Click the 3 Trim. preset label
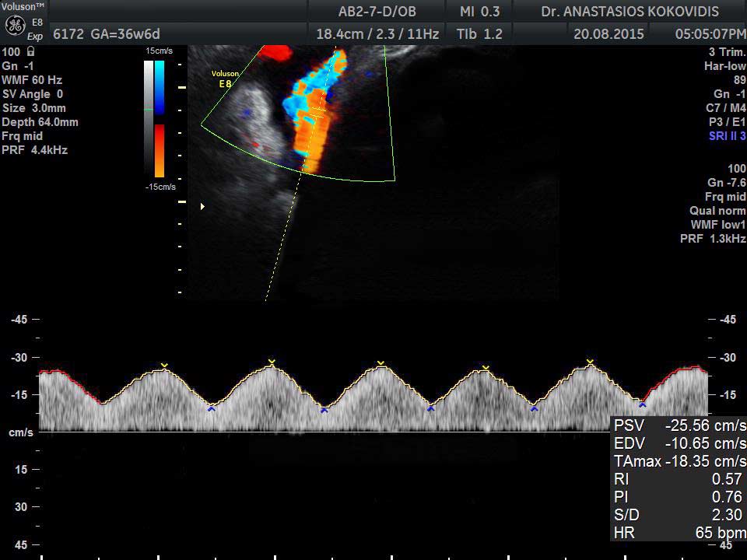This screenshot has width=747, height=560. (727, 52)
